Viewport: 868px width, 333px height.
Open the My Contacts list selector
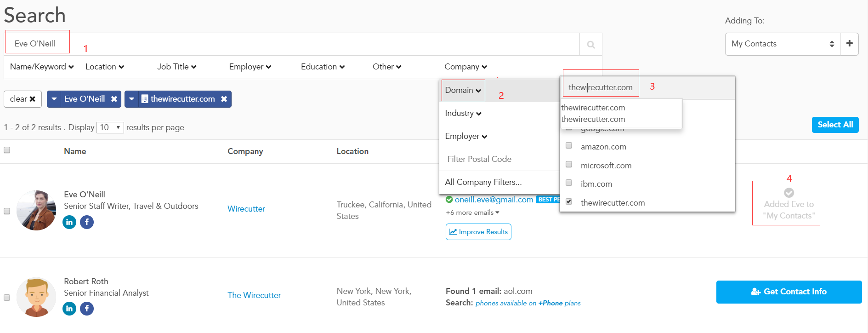[x=783, y=44]
